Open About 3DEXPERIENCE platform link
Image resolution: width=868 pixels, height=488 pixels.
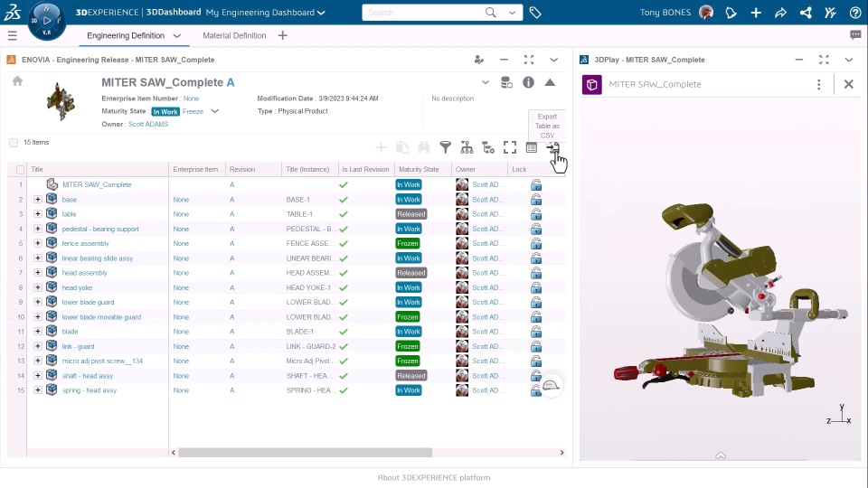434,477
